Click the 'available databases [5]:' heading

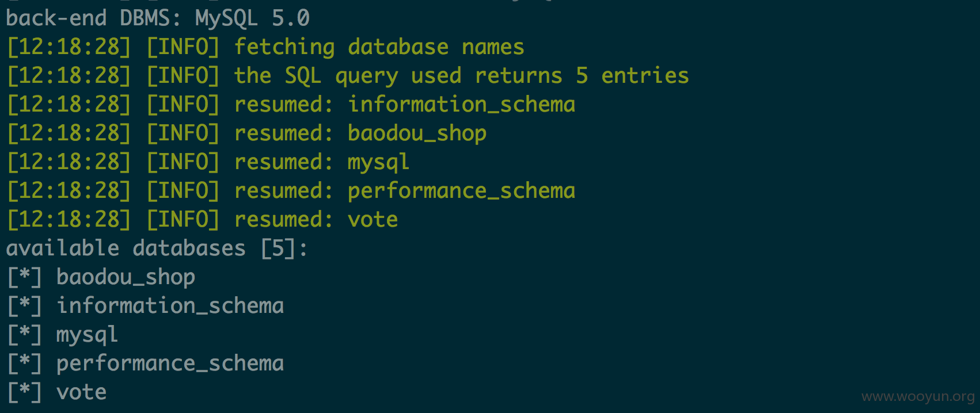[157, 248]
